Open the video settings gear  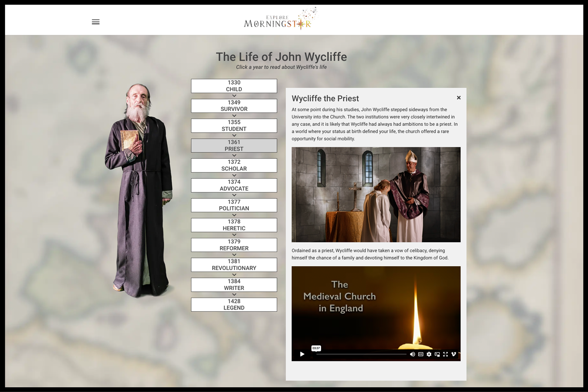[429, 354]
